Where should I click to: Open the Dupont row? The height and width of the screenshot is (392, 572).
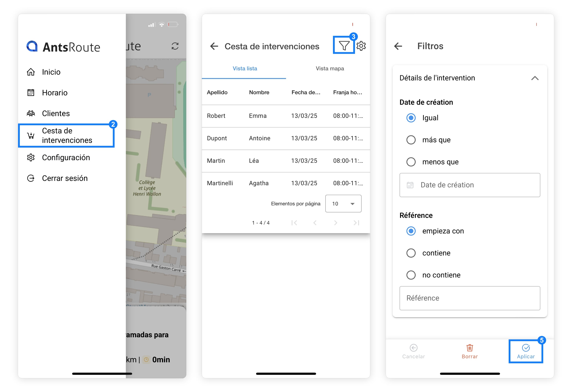[286, 138]
